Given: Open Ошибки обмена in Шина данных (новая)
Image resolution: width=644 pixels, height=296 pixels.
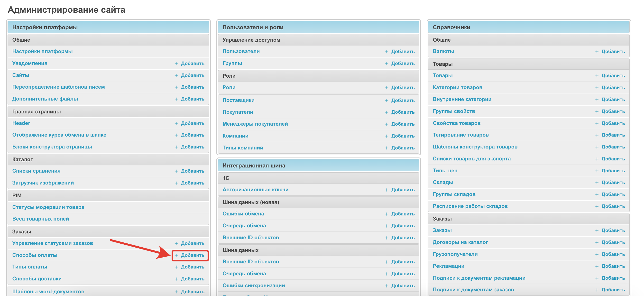Looking at the screenshot, I should coord(243,214).
